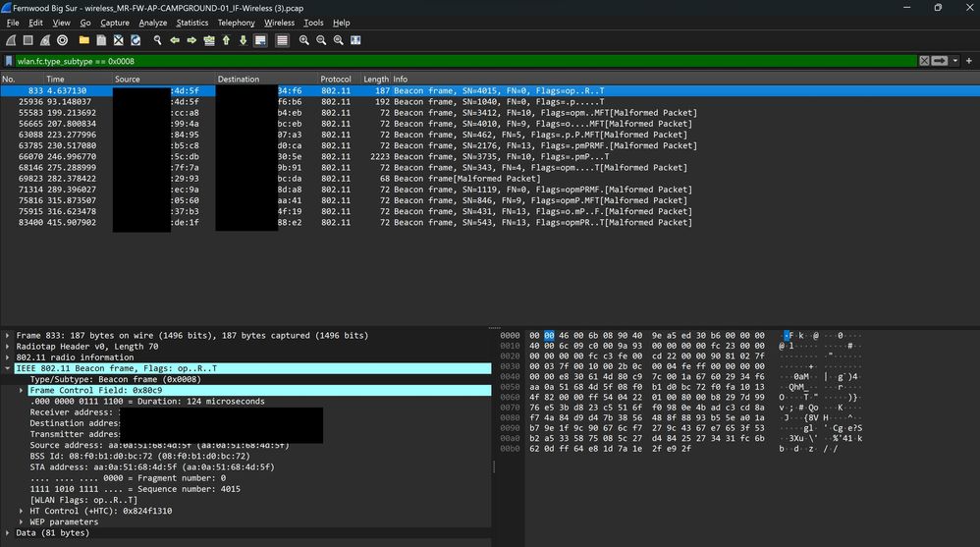980x547 pixels.
Task: Toggle auto-scroll in live capture
Action: 260,40
